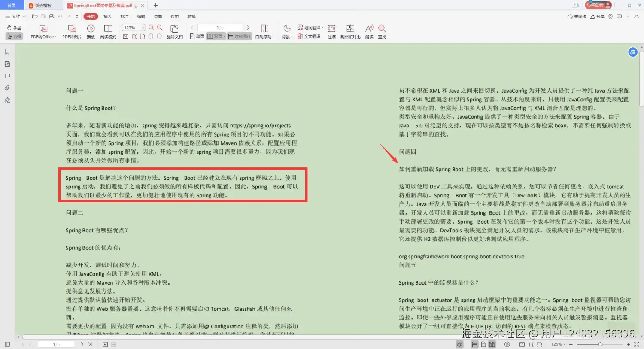This screenshot has height=349, width=644.
Task: Start the slideshow with 播放
Action: (91, 32)
